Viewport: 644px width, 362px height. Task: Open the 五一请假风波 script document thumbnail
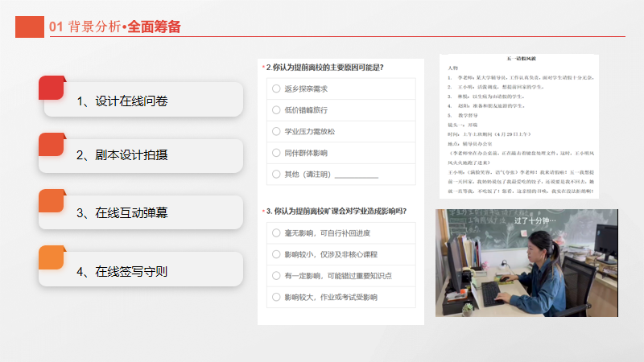click(x=519, y=126)
